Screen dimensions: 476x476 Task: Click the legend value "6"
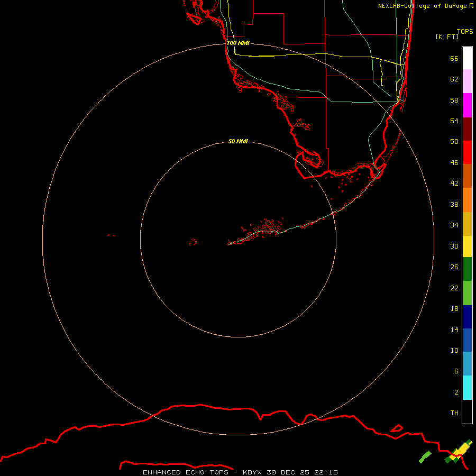456,371
